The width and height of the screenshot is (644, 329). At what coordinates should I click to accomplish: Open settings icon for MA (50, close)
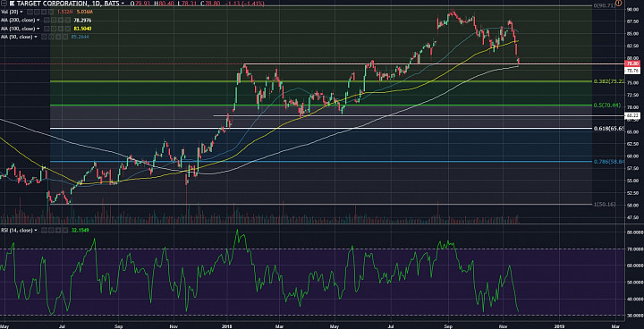pos(51,37)
